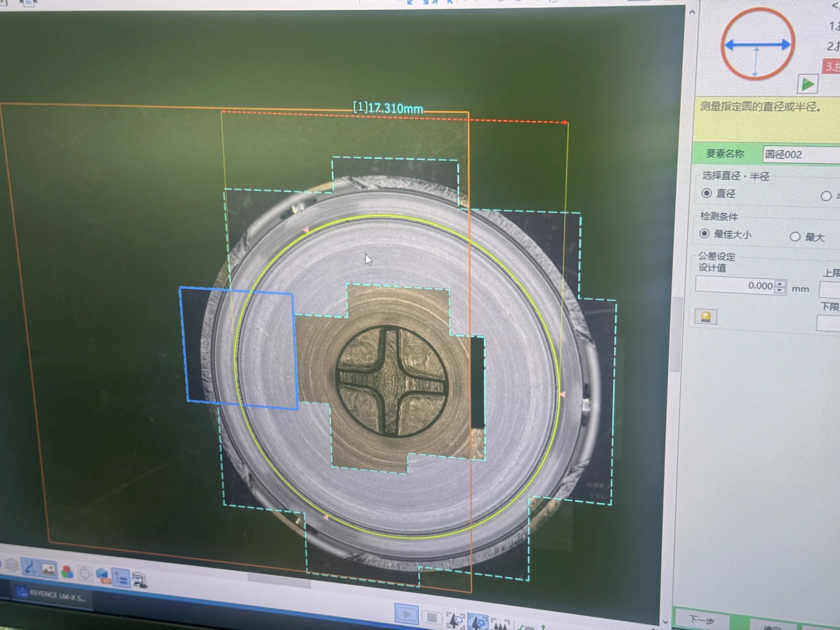Open KEYENCE LM-X taskbar item
Viewport: 840px width, 630px height.
(51, 595)
